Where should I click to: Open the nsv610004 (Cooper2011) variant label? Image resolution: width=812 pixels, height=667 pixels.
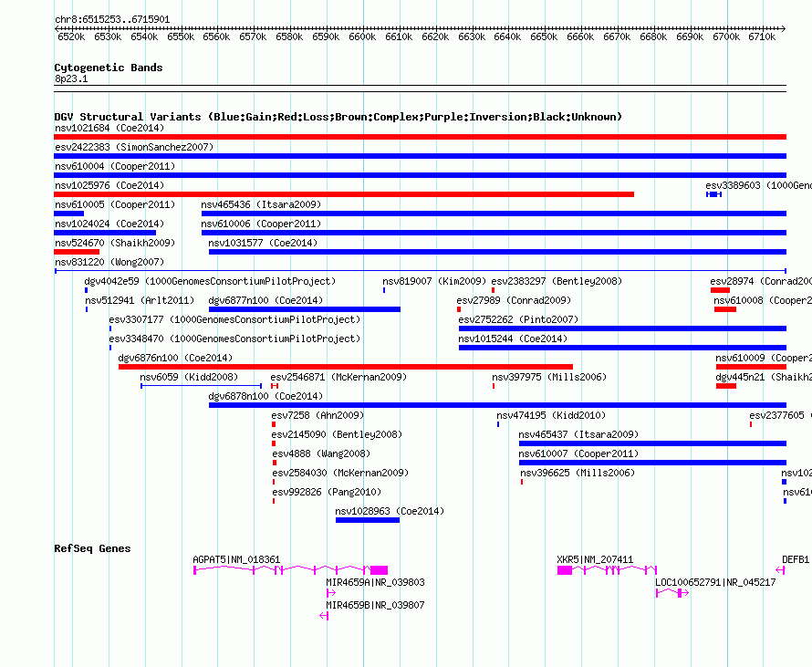115,166
